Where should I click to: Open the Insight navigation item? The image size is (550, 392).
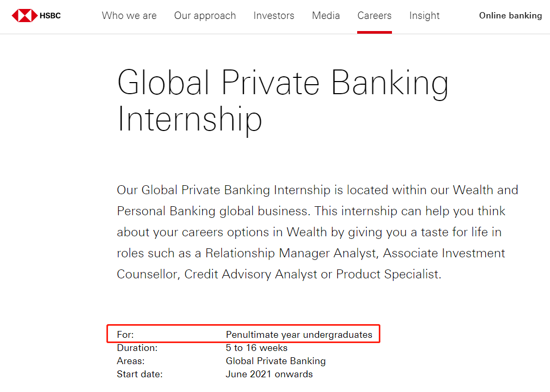[424, 16]
